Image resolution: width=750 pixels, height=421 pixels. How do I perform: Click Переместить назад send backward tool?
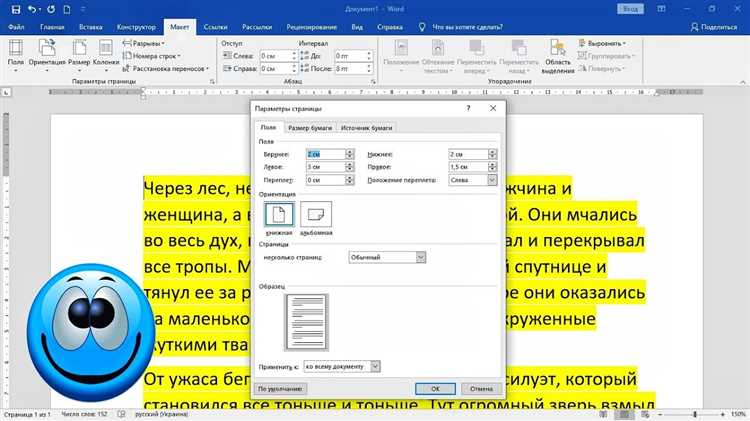[518, 56]
